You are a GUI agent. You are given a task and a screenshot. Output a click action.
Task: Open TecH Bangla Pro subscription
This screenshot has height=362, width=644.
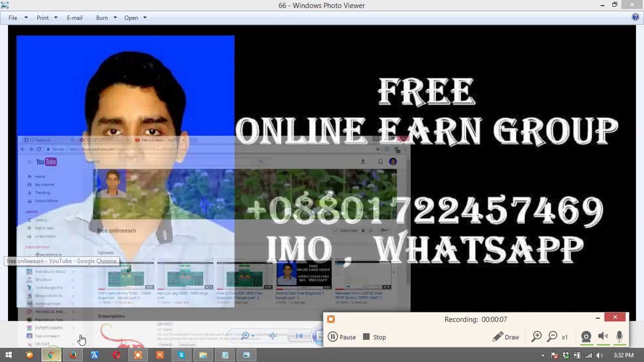coord(49,288)
